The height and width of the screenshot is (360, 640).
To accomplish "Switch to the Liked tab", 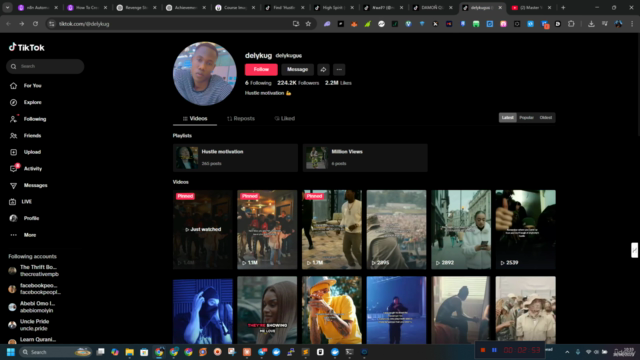I will point(284,118).
